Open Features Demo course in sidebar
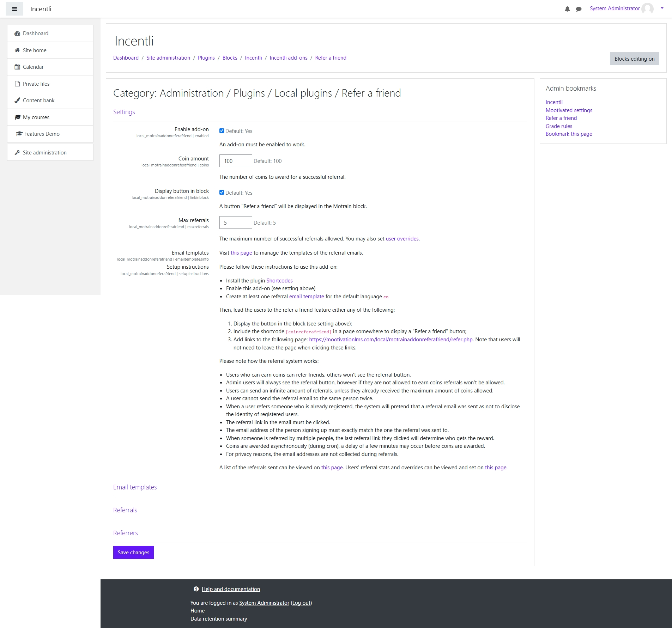This screenshot has width=672, height=628. [50, 134]
